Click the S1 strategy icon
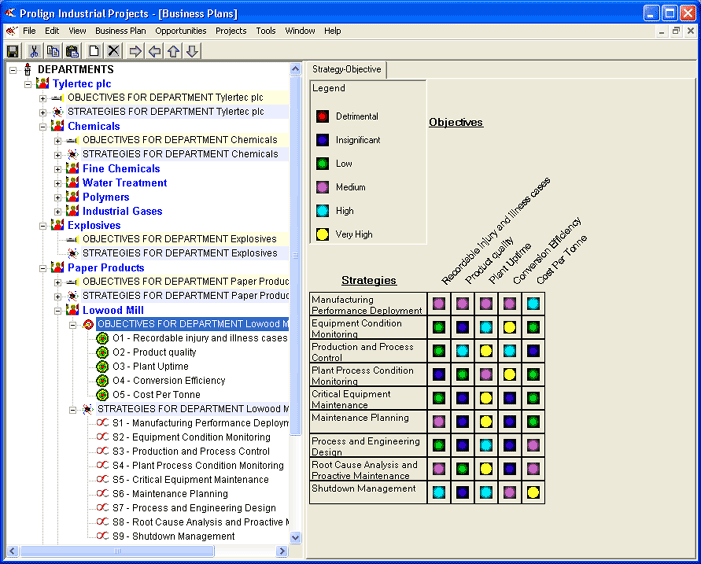 (x=103, y=423)
